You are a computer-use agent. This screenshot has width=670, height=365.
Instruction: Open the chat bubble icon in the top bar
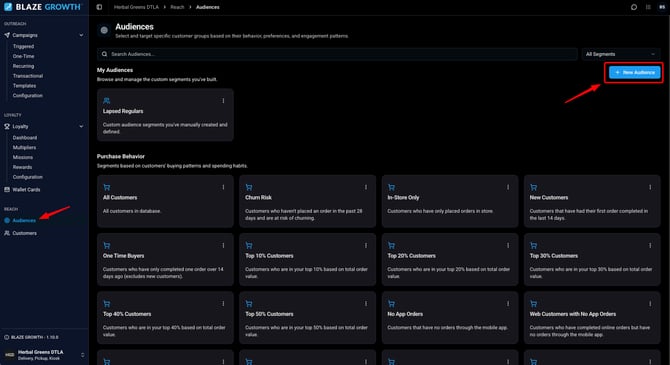[x=634, y=7]
